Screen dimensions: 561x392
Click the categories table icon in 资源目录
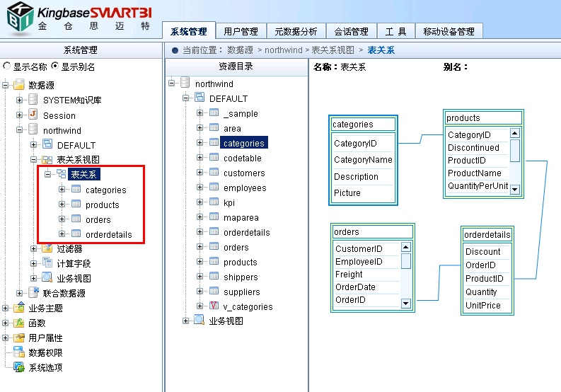[x=214, y=142]
